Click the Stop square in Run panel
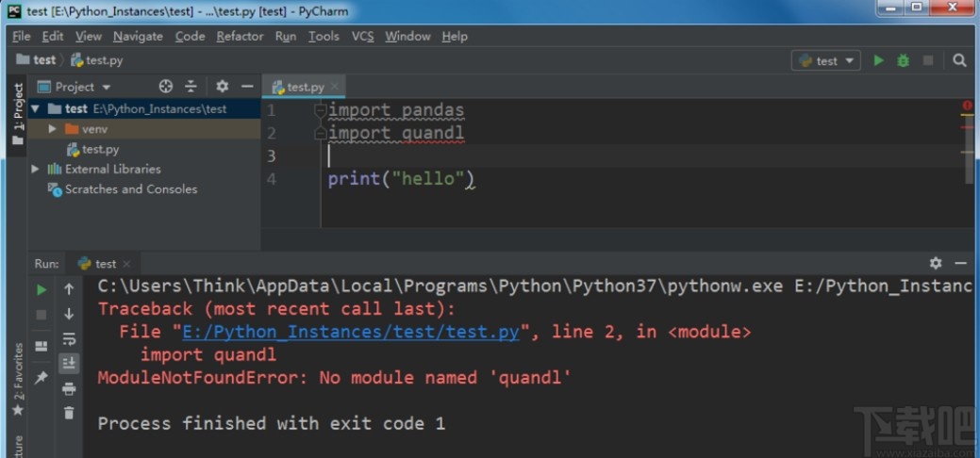 (42, 315)
